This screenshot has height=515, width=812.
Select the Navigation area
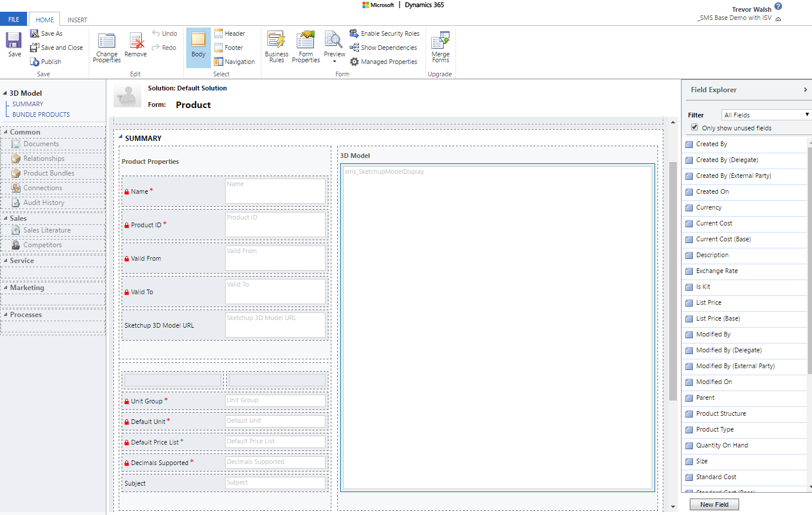[234, 62]
